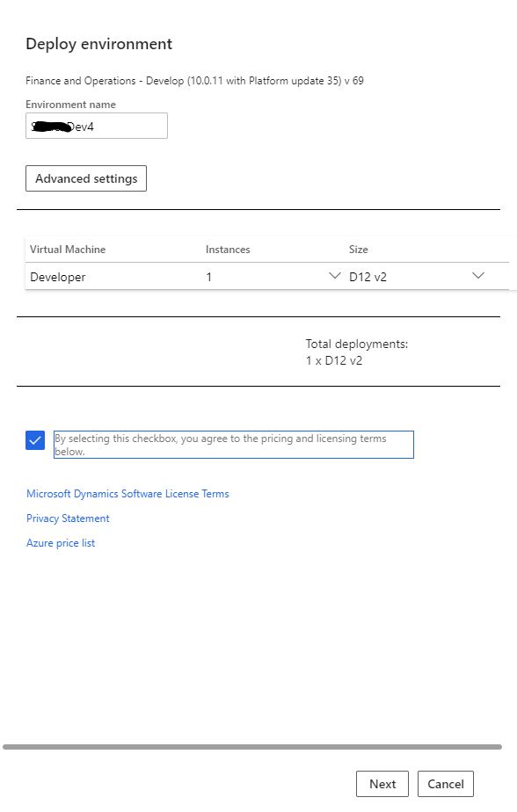Click the Size column header

click(359, 250)
